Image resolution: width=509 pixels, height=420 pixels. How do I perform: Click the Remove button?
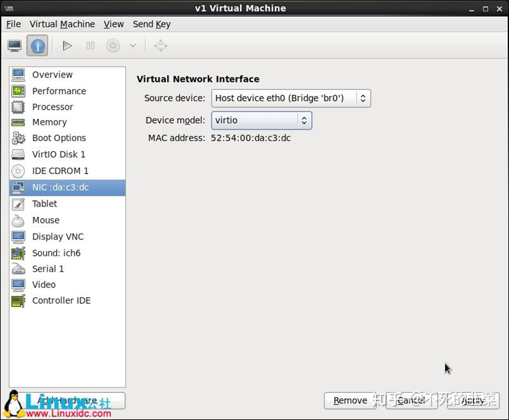coord(350,401)
